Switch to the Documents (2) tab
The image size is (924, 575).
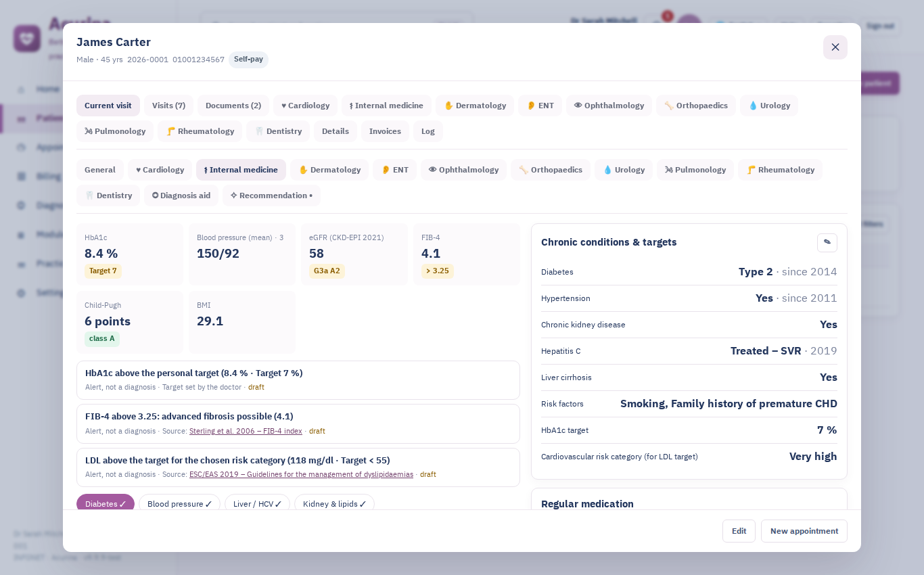[x=233, y=106]
